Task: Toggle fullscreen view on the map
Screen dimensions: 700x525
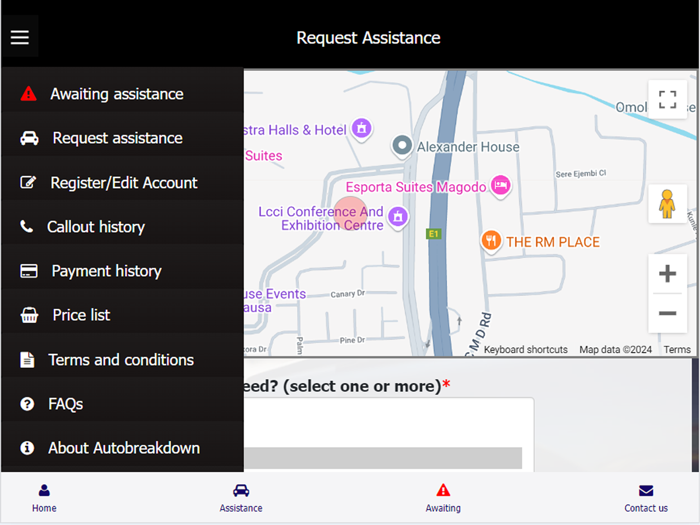Action: pos(667,99)
